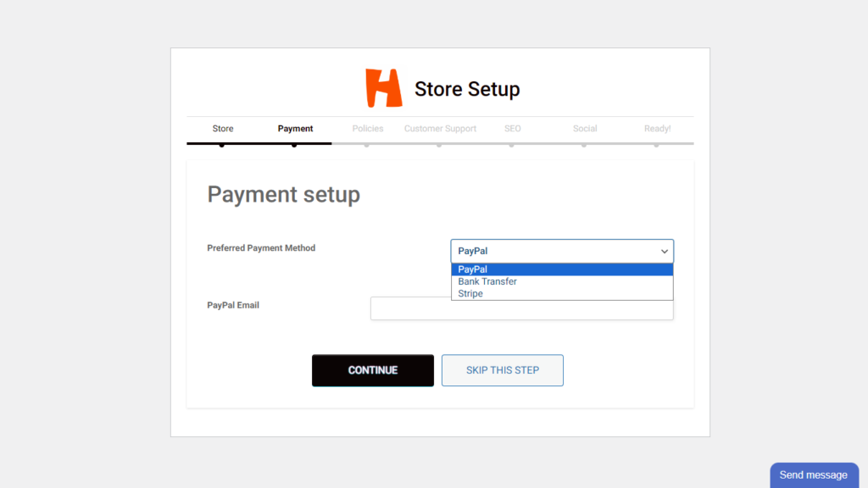Go to the Ready! step tab
The height and width of the screenshot is (488, 868).
[657, 129]
